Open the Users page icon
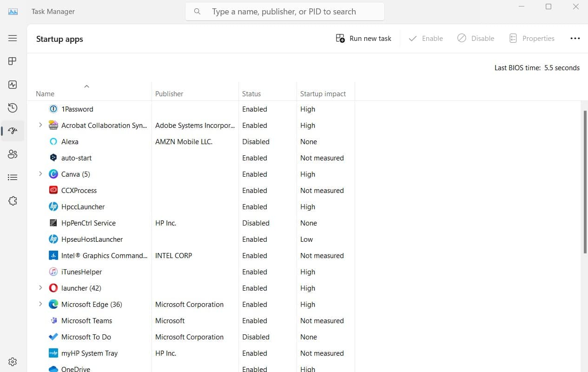This screenshot has width=588, height=372. (x=13, y=154)
